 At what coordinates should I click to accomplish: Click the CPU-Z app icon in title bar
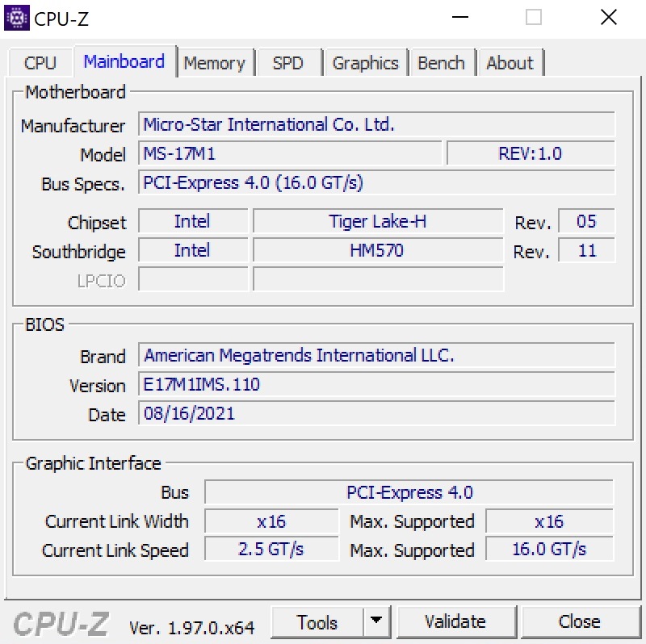pos(16,18)
